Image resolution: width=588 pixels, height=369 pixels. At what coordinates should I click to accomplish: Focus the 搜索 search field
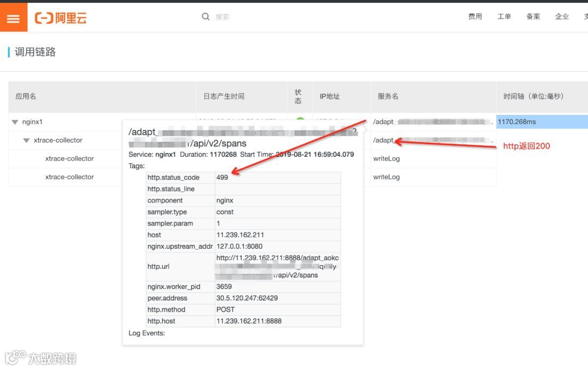click(222, 17)
